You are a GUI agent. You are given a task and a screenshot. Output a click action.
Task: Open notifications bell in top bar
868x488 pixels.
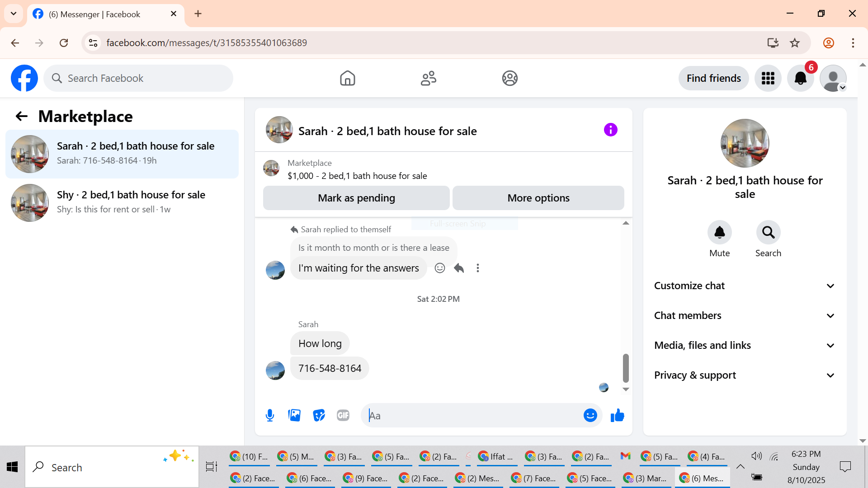(800, 78)
